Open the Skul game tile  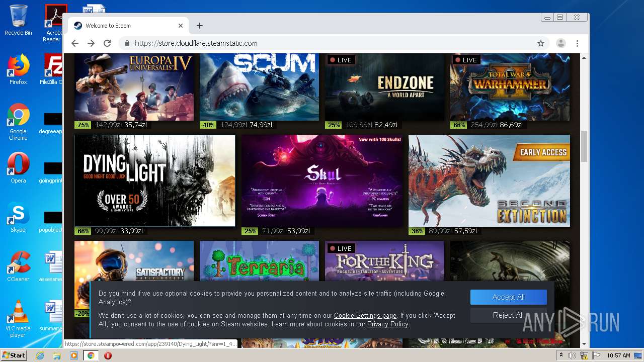(x=322, y=180)
